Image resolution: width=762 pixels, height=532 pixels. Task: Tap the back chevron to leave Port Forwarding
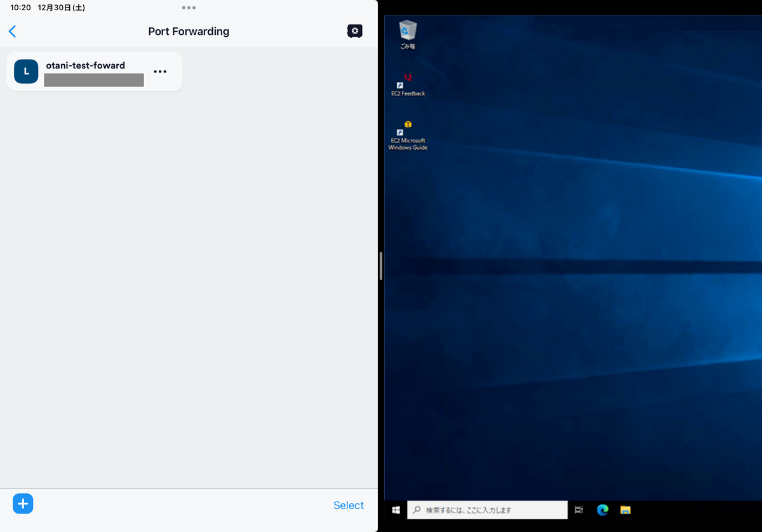click(x=12, y=30)
